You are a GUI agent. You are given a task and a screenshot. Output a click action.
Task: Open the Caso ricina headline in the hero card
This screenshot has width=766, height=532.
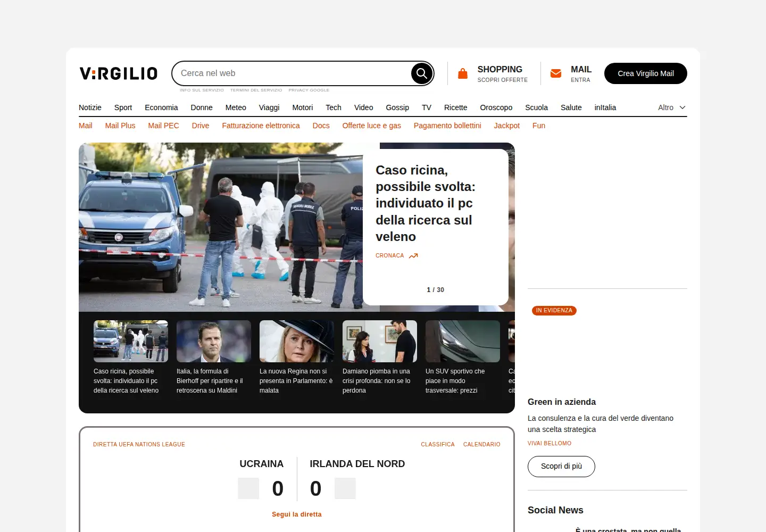pos(426,203)
